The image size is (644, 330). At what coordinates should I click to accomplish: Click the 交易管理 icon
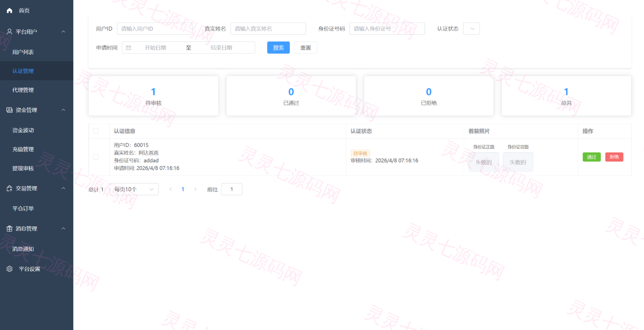pos(10,188)
